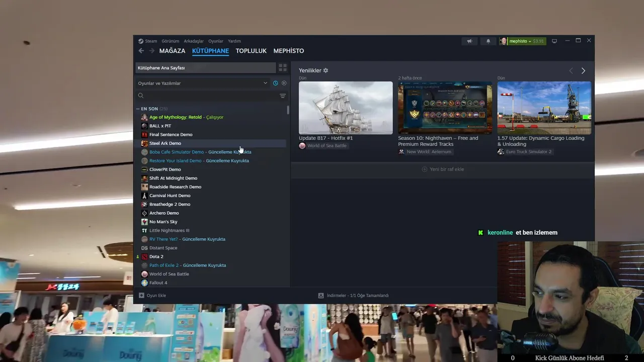Viewport: 644px width, 362px height.
Task: Open the Görünüm menu
Action: pyautogui.click(x=171, y=41)
